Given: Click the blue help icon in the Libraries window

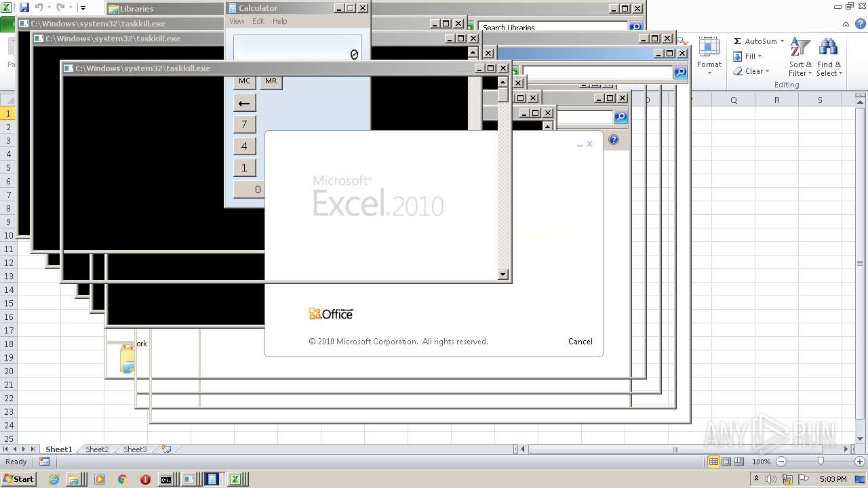Looking at the screenshot, I should (x=613, y=140).
